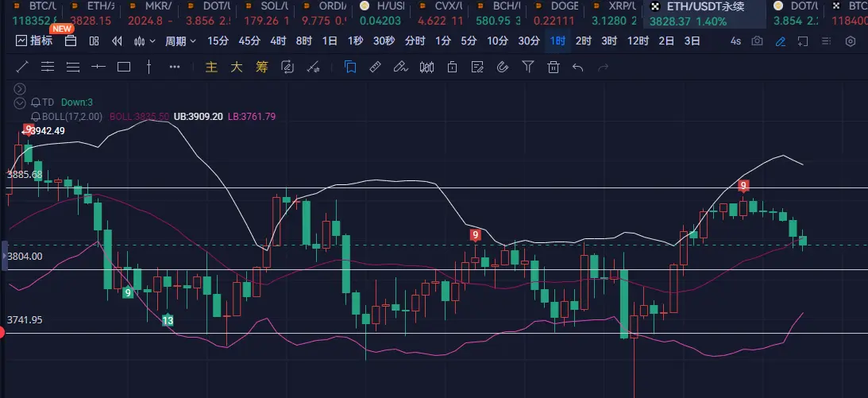
Task: Switch to the MKR symbol tab
Action: tap(149, 14)
